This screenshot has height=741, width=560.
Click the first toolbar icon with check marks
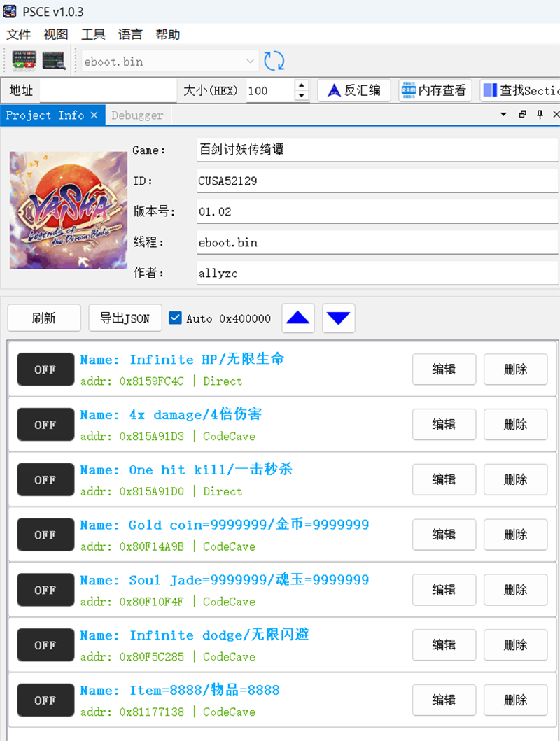coord(24,61)
